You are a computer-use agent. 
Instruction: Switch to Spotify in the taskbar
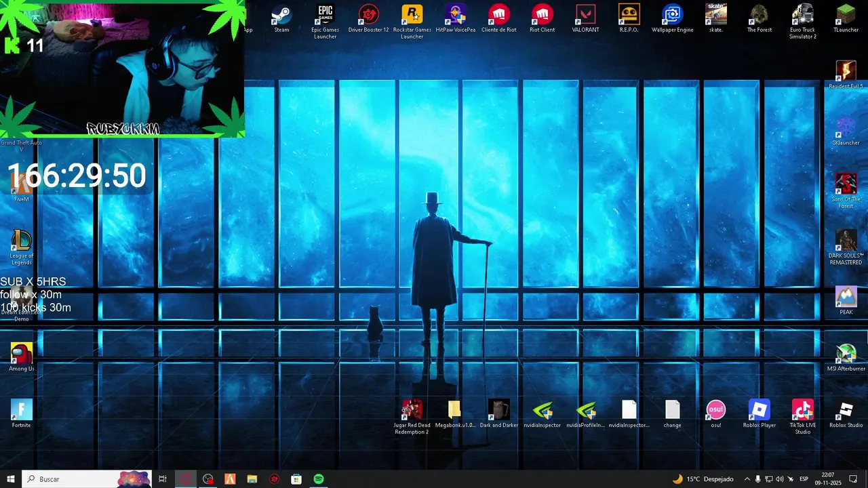(319, 479)
